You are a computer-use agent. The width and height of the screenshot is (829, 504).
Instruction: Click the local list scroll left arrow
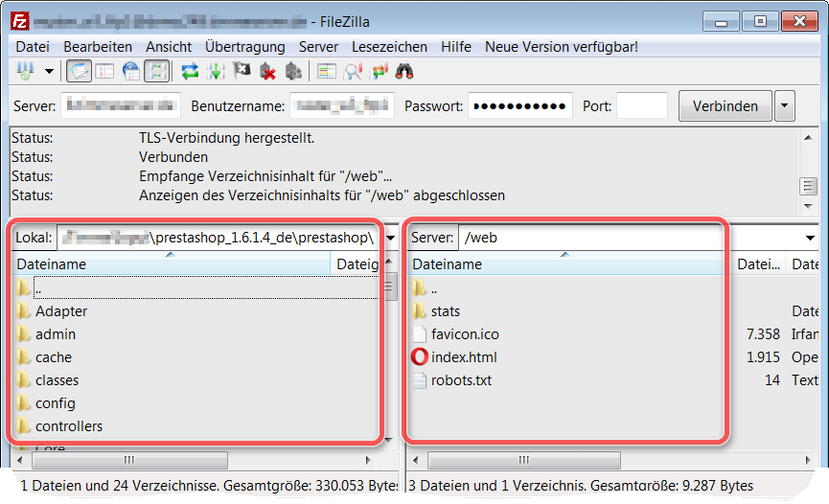click(20, 460)
